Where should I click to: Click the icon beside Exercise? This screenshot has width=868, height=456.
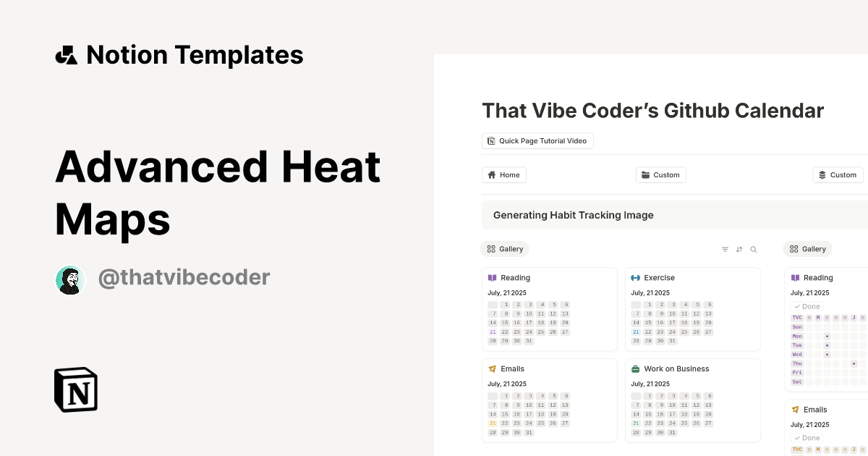point(635,277)
